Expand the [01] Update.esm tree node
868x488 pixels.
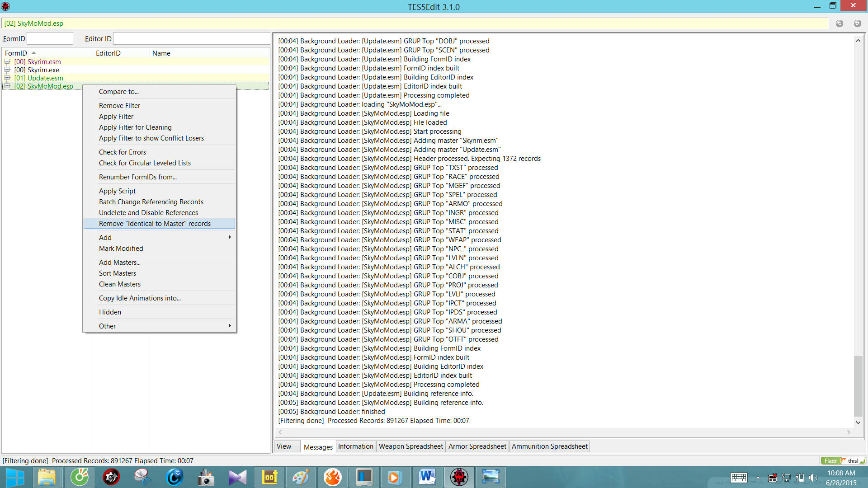(7, 78)
